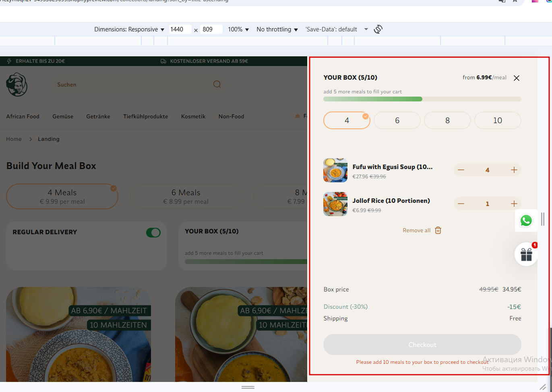Open the Tiefkühlprodukte menu
This screenshot has width=552, height=392.
click(146, 116)
